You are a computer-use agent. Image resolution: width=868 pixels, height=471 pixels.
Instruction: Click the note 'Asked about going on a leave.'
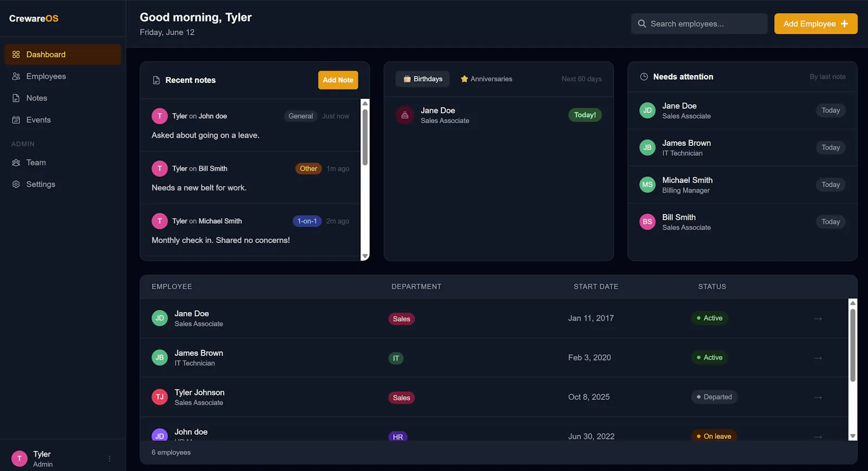[206, 135]
